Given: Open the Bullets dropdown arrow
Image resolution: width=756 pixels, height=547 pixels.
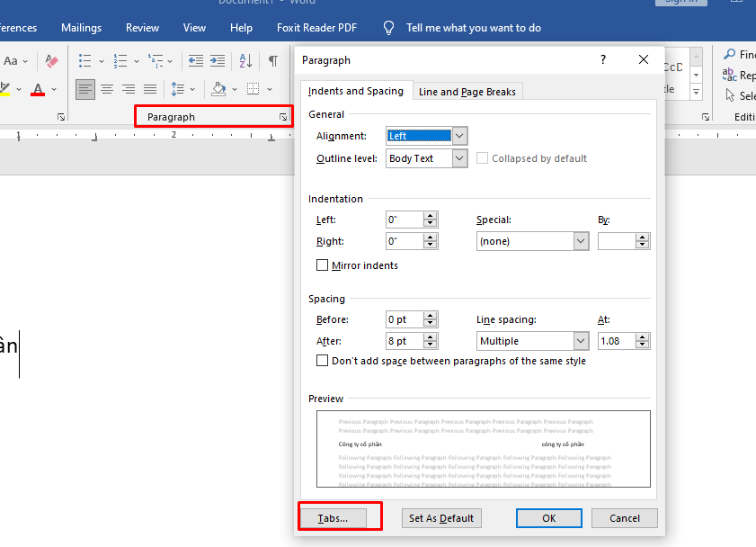Looking at the screenshot, I should (102, 61).
